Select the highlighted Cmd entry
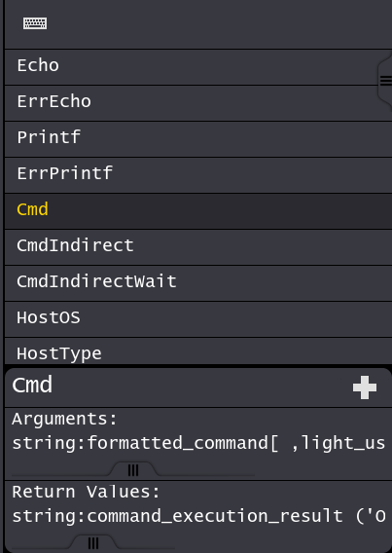This screenshot has height=553, width=392. (x=198, y=211)
